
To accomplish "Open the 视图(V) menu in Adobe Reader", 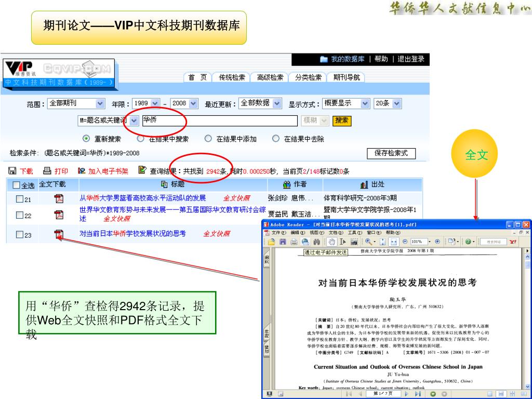I will (316, 232).
